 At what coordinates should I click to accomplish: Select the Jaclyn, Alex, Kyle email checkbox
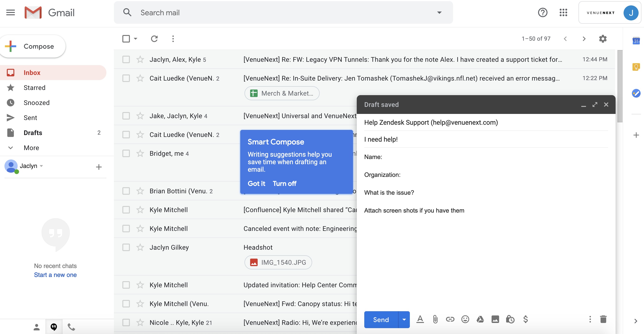[x=126, y=59]
